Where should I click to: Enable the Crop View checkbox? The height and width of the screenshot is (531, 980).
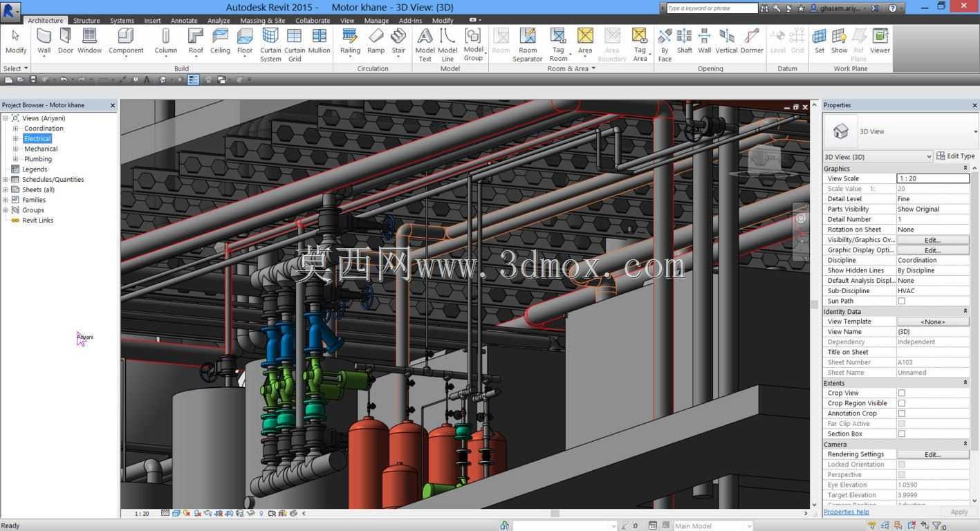pyautogui.click(x=901, y=393)
